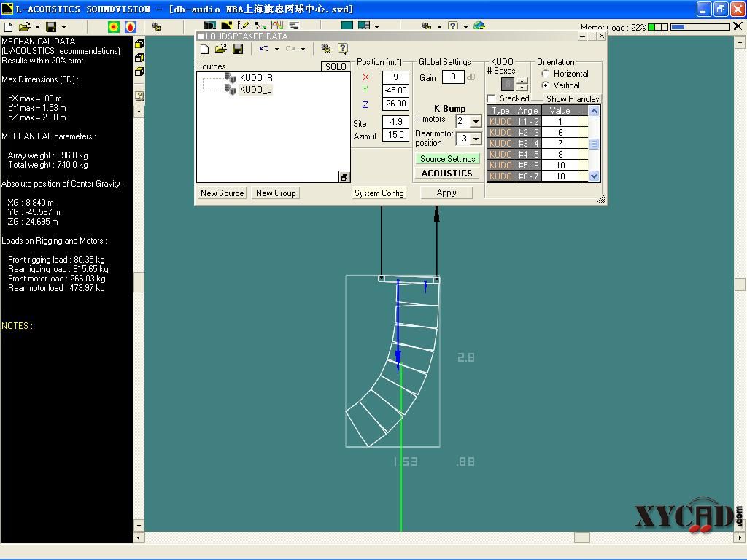Open the ACOUSTICS button
The height and width of the screenshot is (560, 747).
coord(447,174)
